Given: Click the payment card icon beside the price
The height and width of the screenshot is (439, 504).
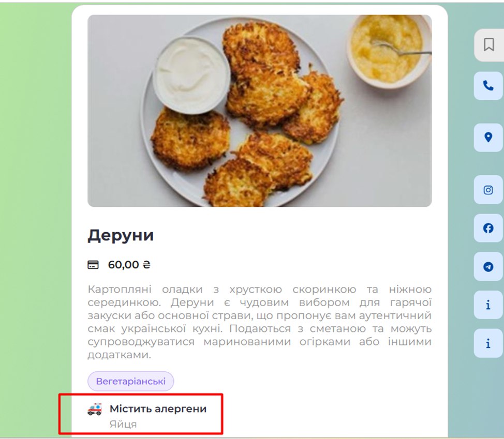Looking at the screenshot, I should (93, 265).
